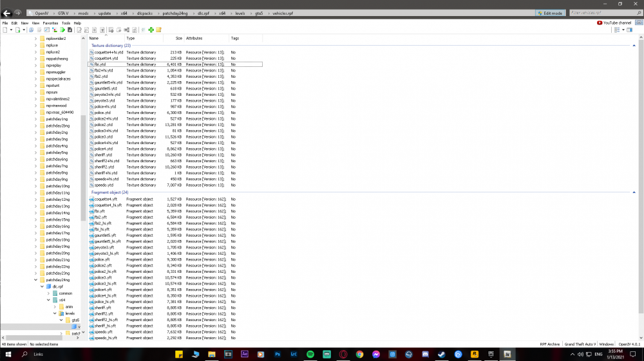Click the folder tree vertical scrollbar
Viewport: 644px width, 361px height.
coord(83,168)
